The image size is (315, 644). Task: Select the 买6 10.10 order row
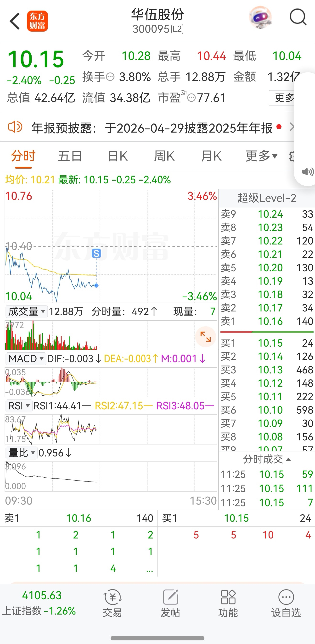click(x=267, y=410)
